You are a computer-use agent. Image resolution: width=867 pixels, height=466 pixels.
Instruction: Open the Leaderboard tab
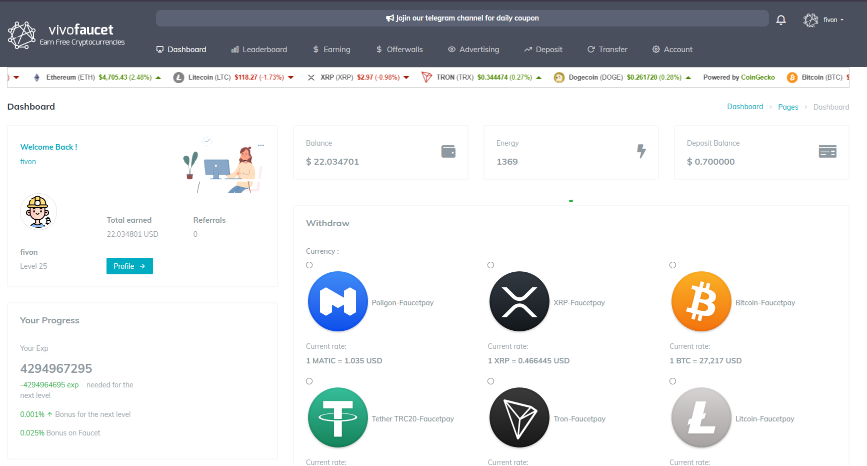point(259,49)
